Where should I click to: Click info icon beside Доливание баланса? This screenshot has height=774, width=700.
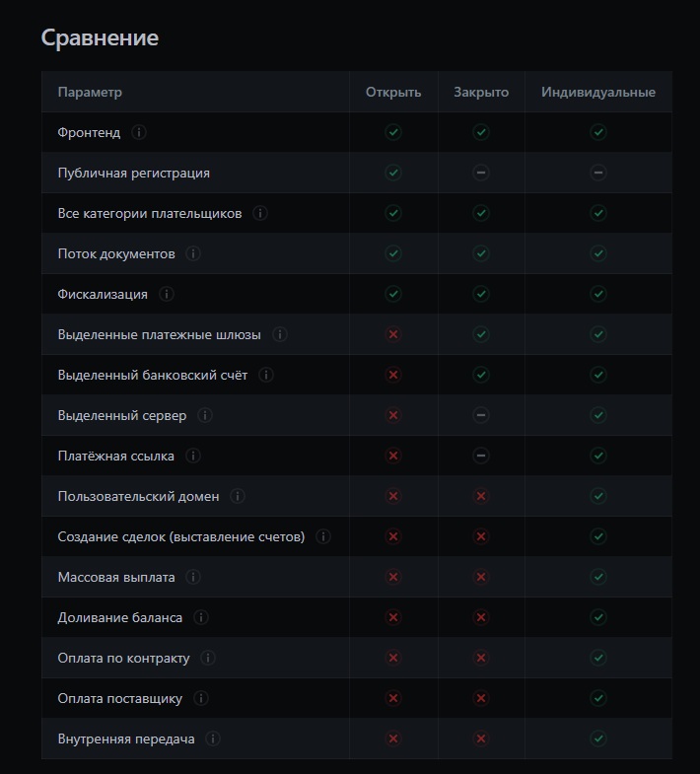pyautogui.click(x=201, y=617)
